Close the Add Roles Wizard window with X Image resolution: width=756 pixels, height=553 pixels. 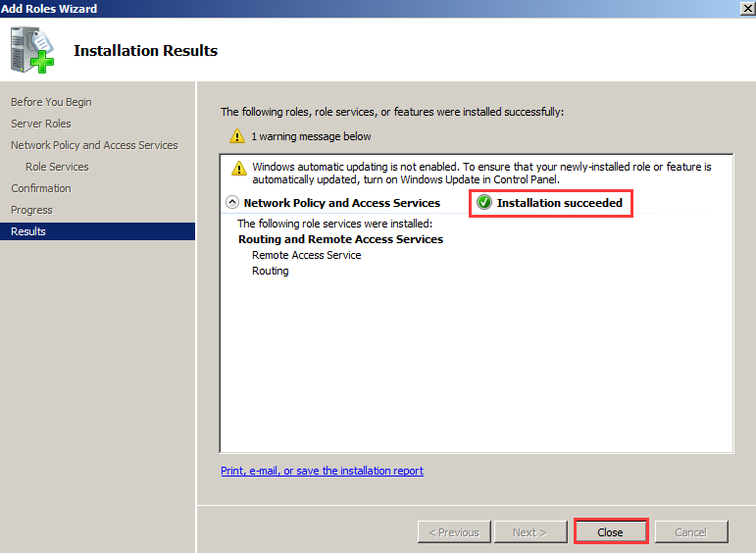[748, 9]
